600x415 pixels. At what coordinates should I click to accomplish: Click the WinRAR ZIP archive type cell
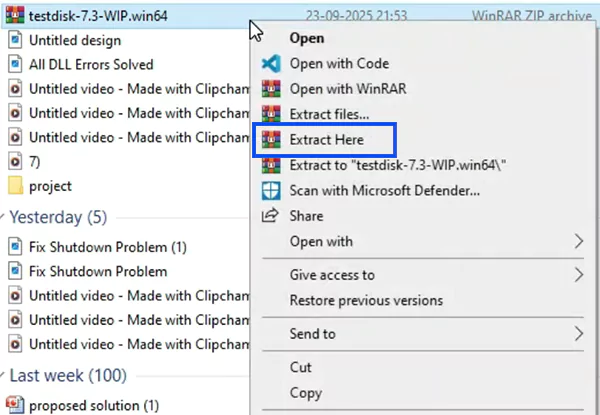coord(532,16)
